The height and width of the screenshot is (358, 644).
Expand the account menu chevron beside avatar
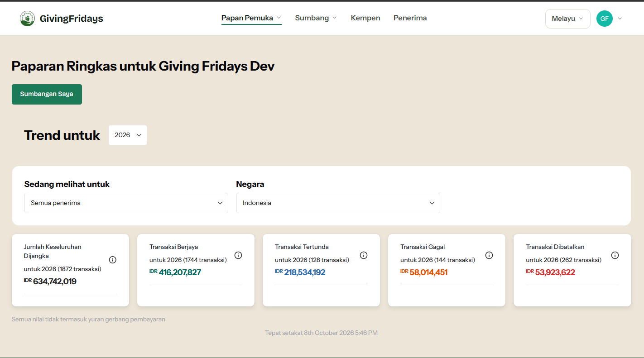coord(620,19)
